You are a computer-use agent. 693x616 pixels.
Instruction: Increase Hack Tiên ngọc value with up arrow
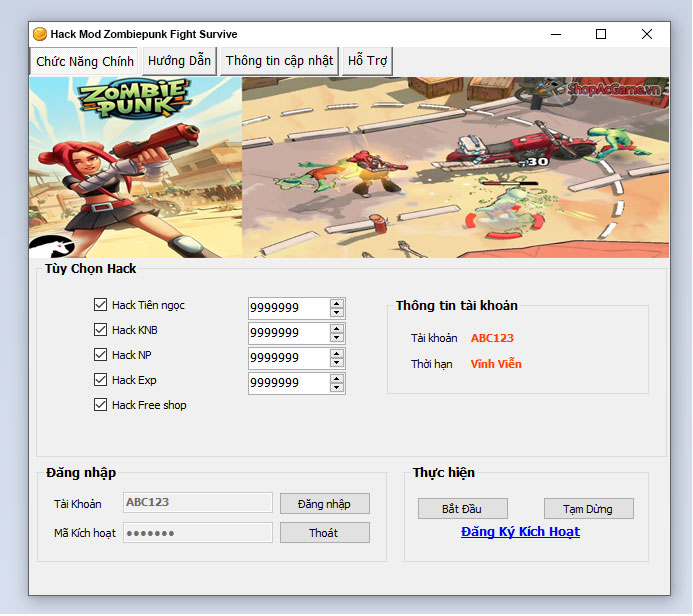(x=337, y=304)
